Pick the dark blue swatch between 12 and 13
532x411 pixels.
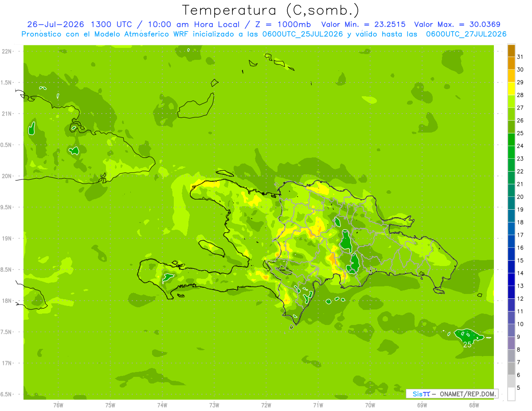coord(511,293)
